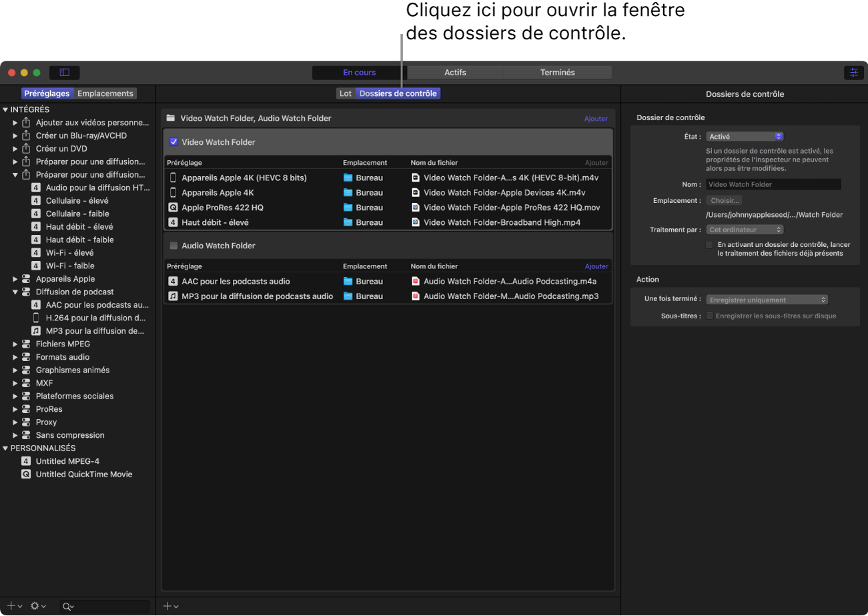Click the gear action menu below the sidebar
Image resolution: width=868 pixels, height=616 pixels.
(36, 606)
